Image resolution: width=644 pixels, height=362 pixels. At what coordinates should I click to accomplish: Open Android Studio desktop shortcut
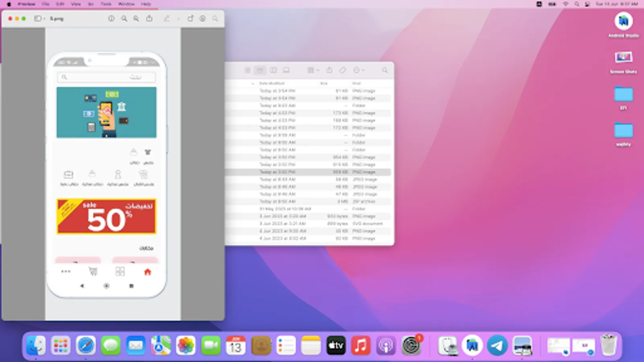coord(623,25)
